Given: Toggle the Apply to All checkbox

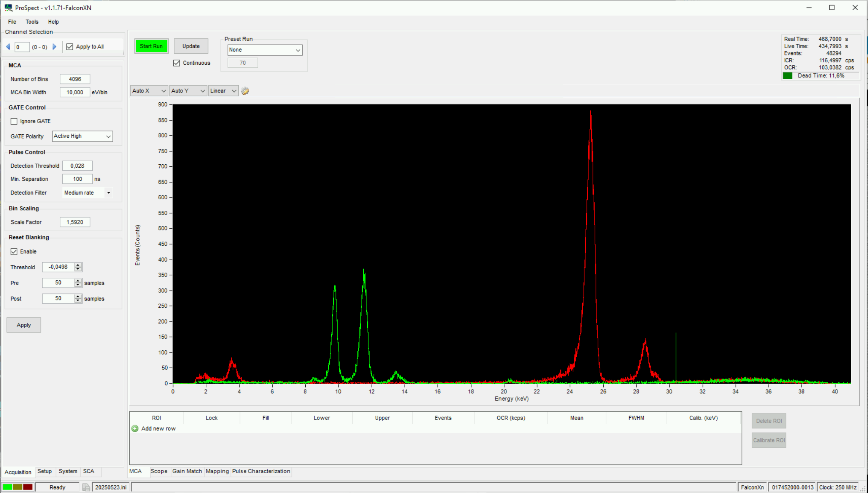Looking at the screenshot, I should [x=70, y=47].
